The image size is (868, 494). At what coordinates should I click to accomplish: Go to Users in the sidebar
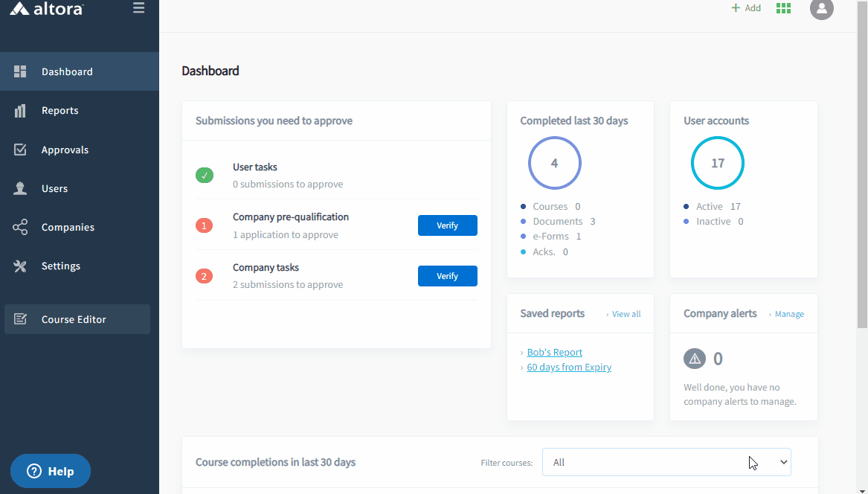pyautogui.click(x=54, y=188)
